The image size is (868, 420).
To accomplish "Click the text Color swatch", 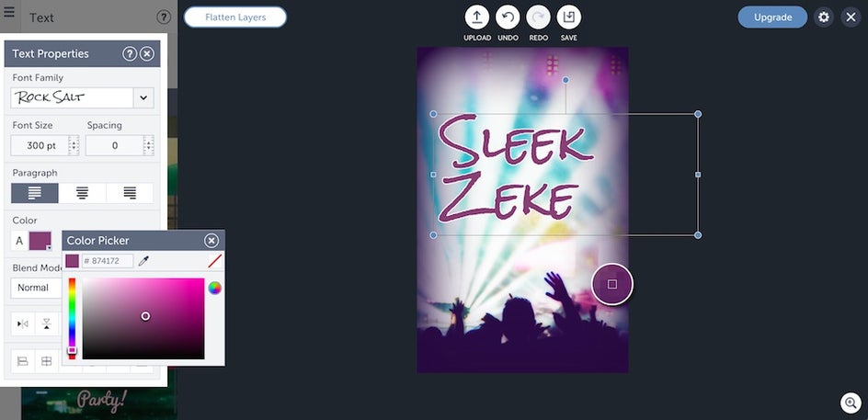I will 40,242.
